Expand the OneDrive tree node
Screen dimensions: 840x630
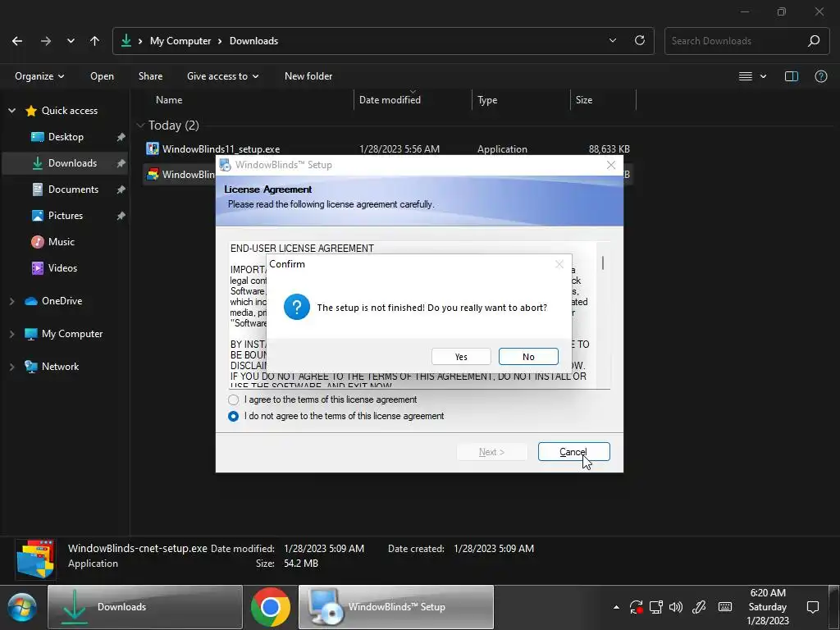click(x=11, y=301)
